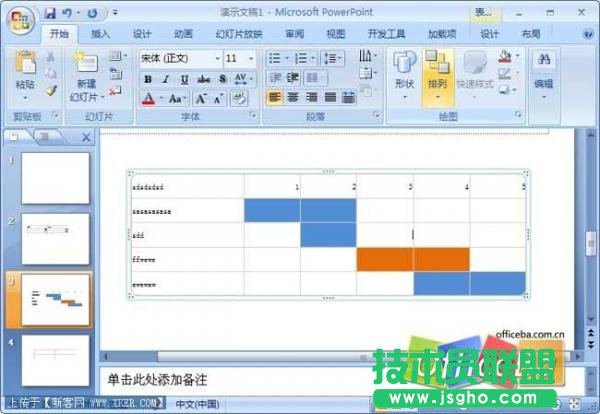Switch to the 审阅 (Review) tab
600x414 pixels.
click(x=295, y=34)
